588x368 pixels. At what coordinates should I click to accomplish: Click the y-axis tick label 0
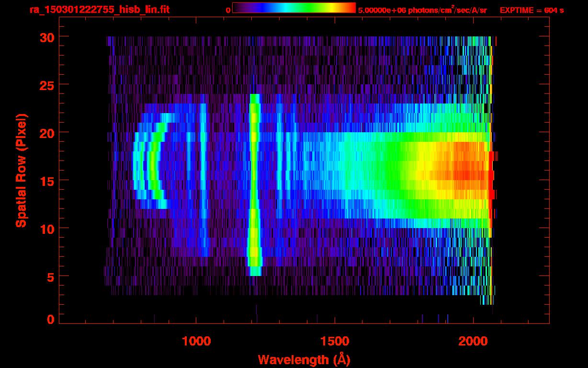coord(51,320)
